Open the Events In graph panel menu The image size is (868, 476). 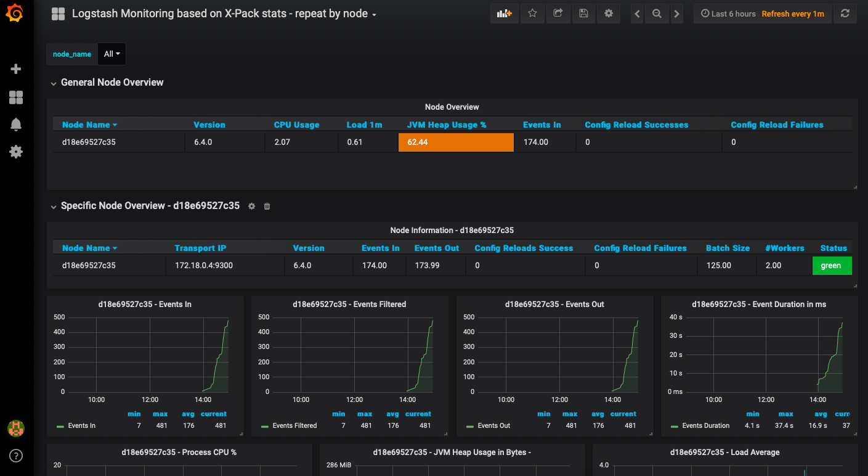[145, 304]
